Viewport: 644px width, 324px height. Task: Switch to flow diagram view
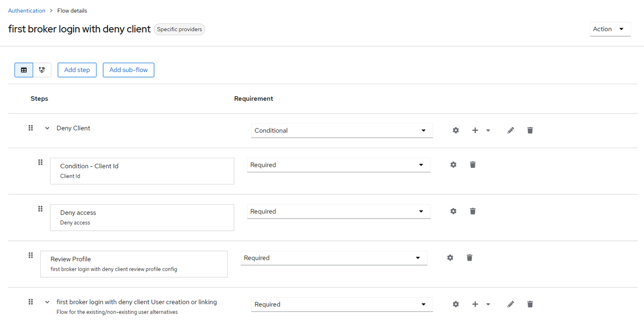click(x=42, y=70)
